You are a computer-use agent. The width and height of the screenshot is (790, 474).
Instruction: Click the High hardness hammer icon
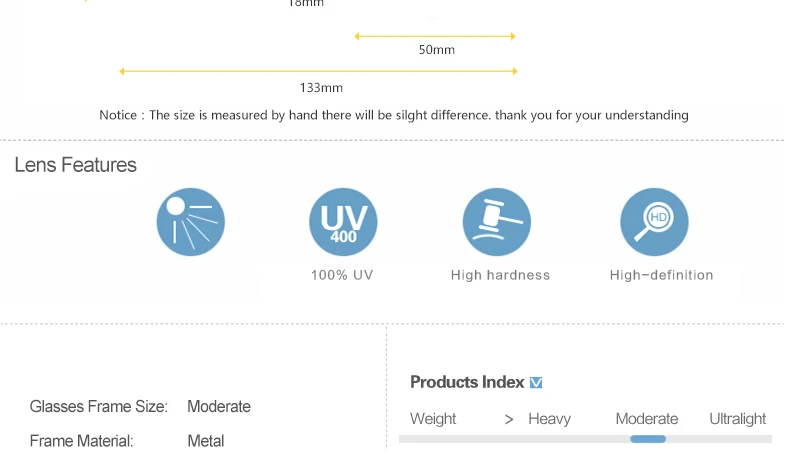497,222
